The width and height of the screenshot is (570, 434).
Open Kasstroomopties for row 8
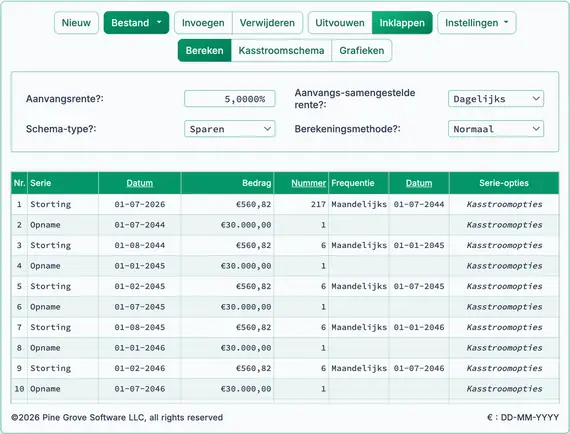coord(504,348)
